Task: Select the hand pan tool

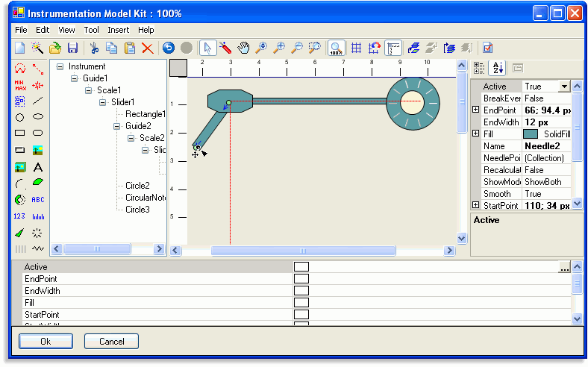Action: (x=243, y=48)
